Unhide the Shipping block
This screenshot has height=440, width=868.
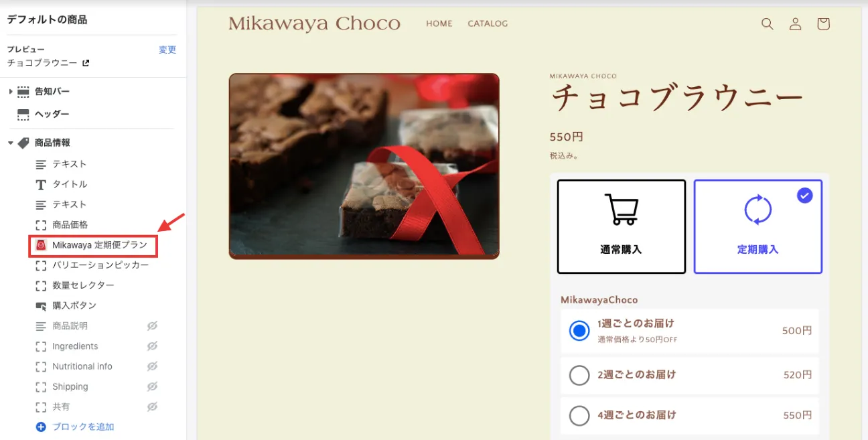[152, 386]
